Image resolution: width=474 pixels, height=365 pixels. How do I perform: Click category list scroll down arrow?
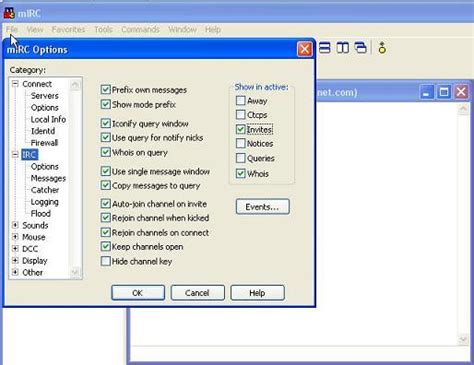coord(75,272)
